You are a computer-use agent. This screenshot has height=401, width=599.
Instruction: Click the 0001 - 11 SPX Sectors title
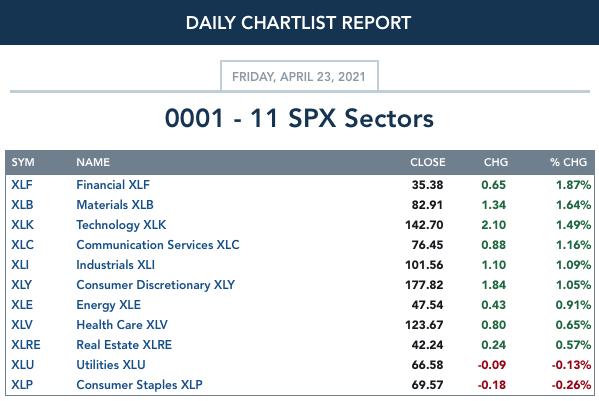tap(299, 118)
